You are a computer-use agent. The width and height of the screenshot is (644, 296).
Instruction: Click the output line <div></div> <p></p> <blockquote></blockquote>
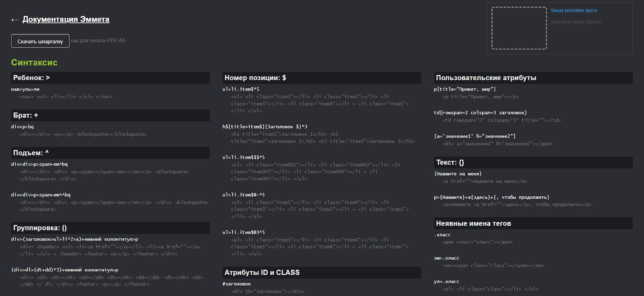point(83,134)
